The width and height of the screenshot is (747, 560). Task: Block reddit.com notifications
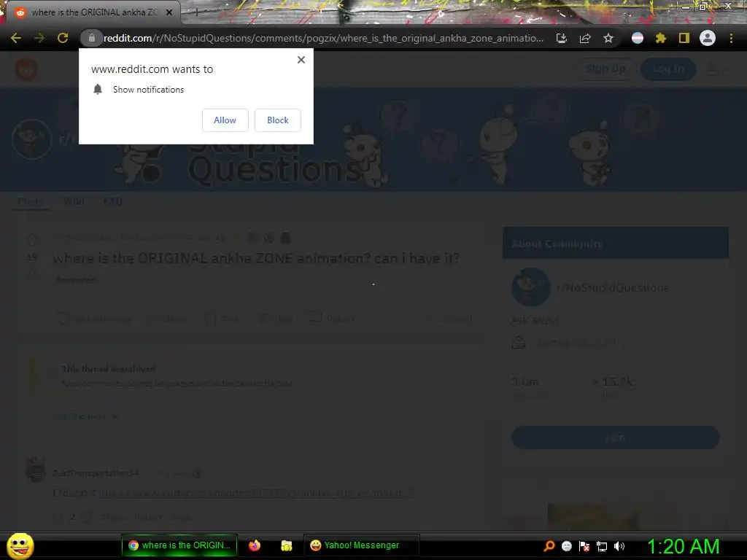coord(278,120)
